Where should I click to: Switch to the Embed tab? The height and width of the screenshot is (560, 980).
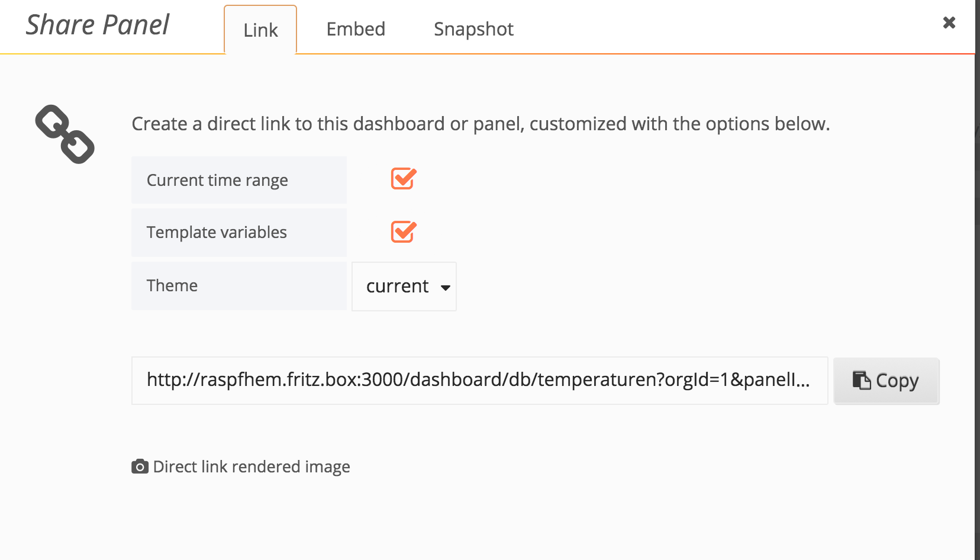pyautogui.click(x=356, y=29)
